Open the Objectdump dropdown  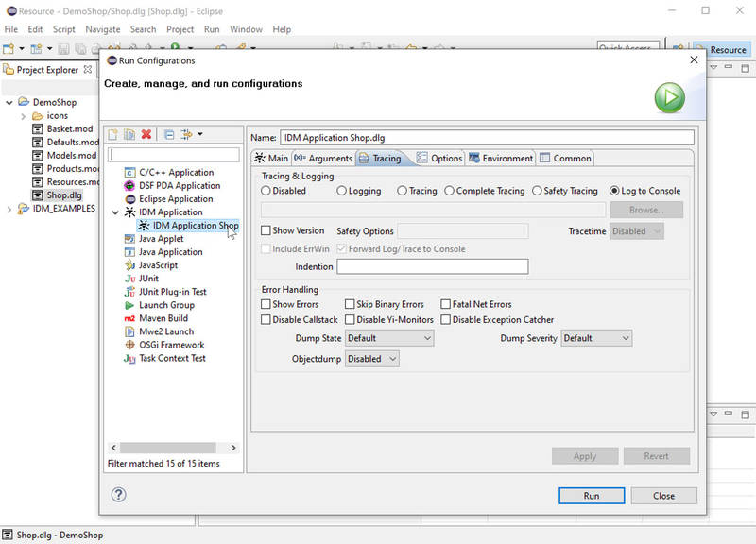(x=371, y=359)
